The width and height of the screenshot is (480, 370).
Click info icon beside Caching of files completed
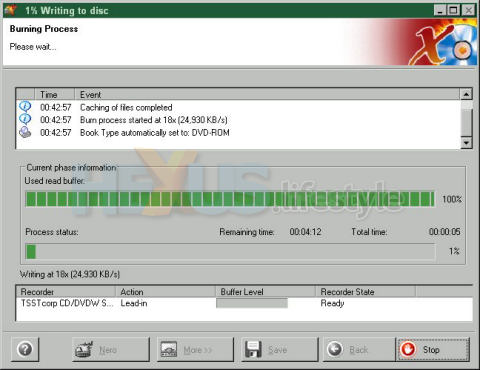(x=25, y=107)
